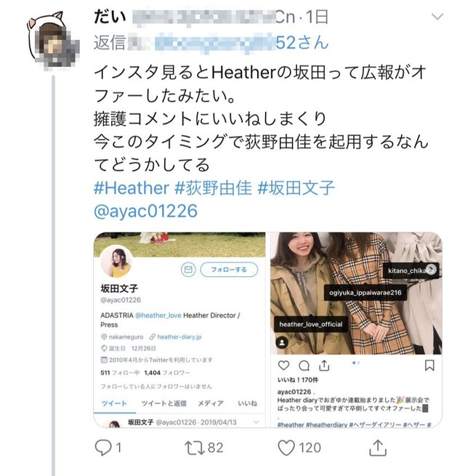Viewport: 465px width, 476px height.
Task: Open the #荻野由佳 hashtag link
Action: point(213,188)
